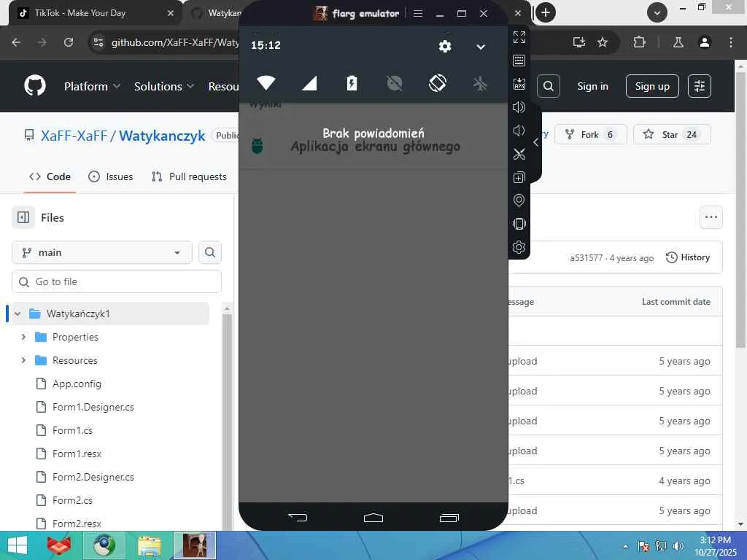
Task: Bookmark page with star icon
Action: pyautogui.click(x=602, y=42)
